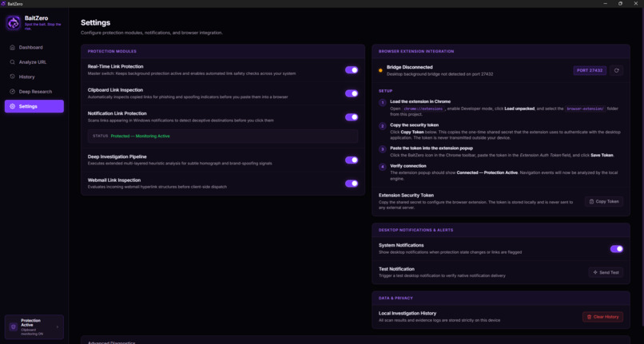Click the sparkle icon on Send Test

[x=595, y=272]
